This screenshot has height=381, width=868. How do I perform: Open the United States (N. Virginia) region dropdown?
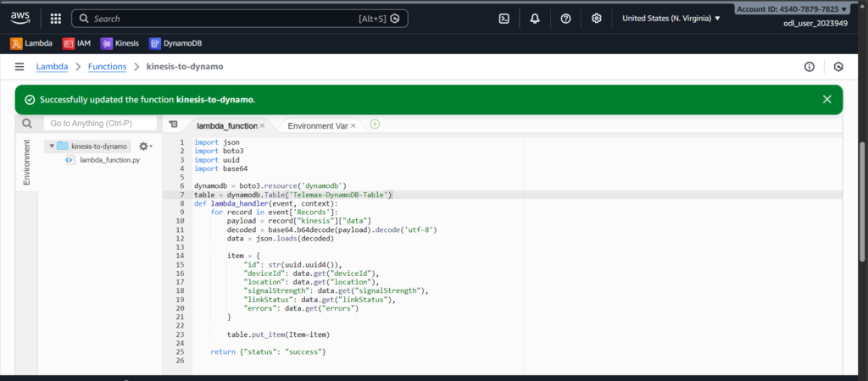click(670, 19)
